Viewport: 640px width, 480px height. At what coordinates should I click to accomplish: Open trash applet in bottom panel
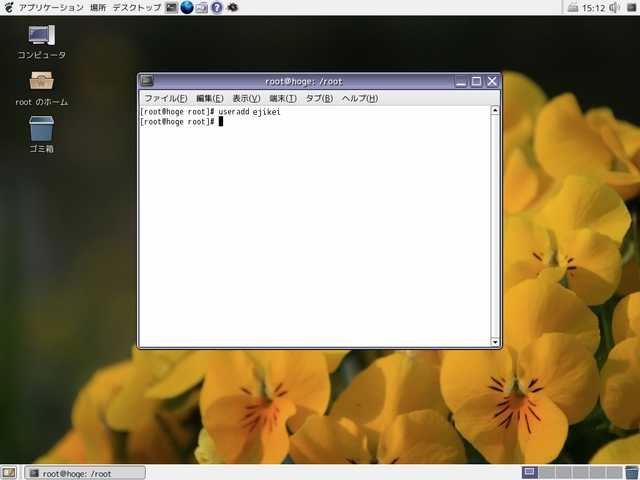(632, 473)
